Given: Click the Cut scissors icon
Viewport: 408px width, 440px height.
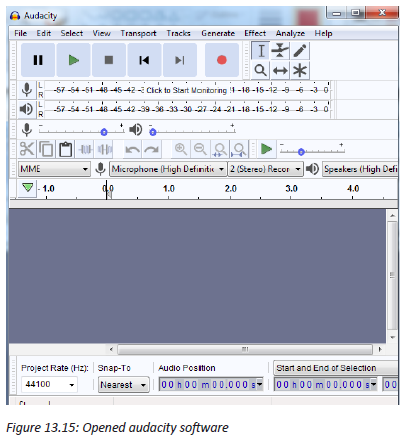Looking at the screenshot, I should (x=27, y=149).
